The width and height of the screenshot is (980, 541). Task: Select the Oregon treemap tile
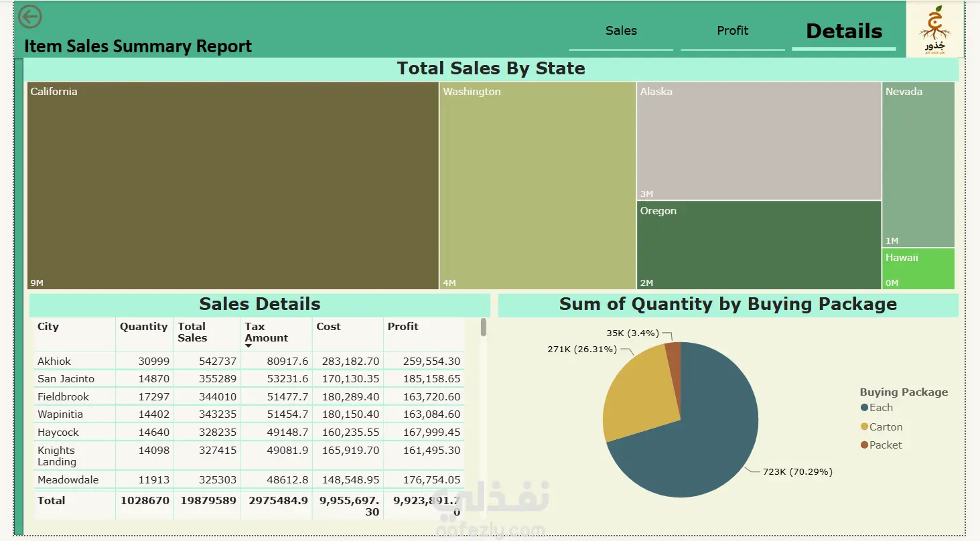coord(759,245)
